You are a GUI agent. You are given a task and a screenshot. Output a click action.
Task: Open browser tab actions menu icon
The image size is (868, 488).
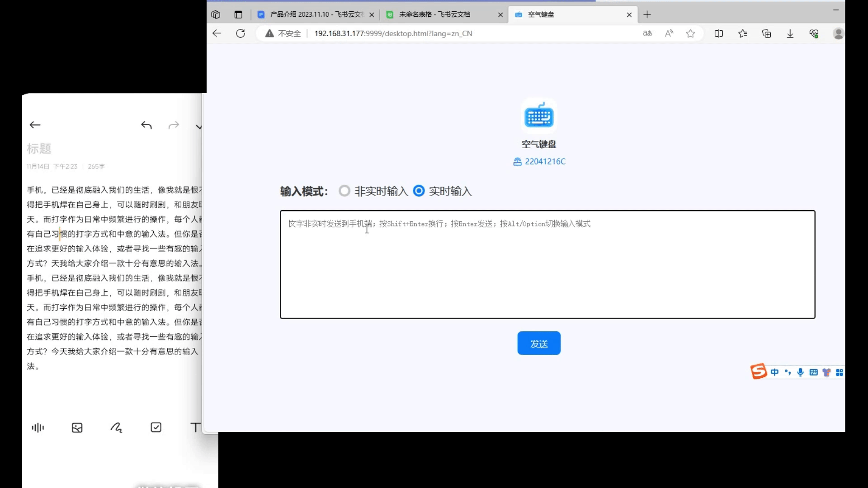pyautogui.click(x=238, y=14)
